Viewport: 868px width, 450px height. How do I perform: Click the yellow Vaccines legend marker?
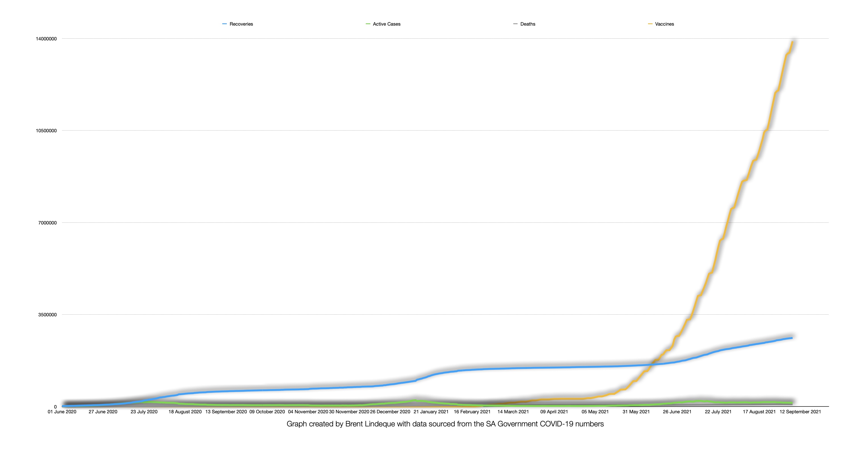click(650, 24)
